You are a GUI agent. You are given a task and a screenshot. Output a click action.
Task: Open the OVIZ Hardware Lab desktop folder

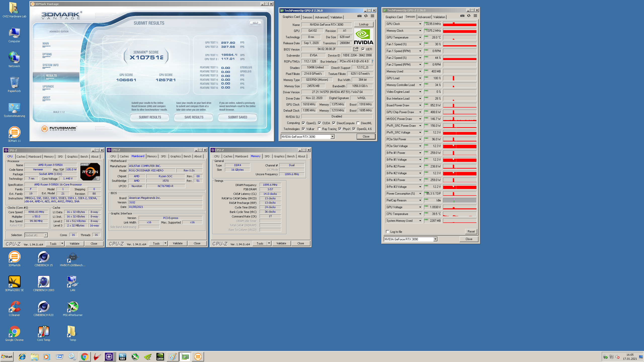(14, 10)
